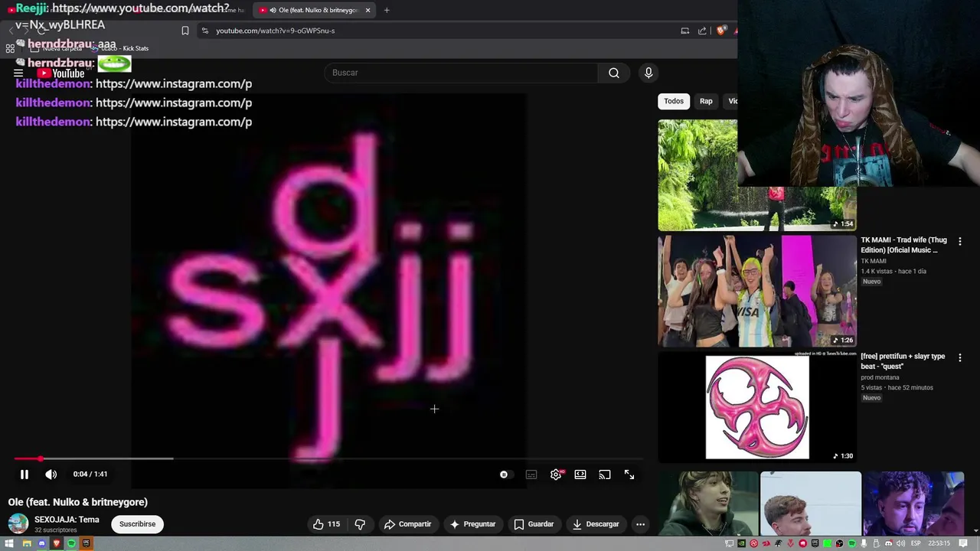
Task: Select the Rap filter chip
Action: click(706, 101)
